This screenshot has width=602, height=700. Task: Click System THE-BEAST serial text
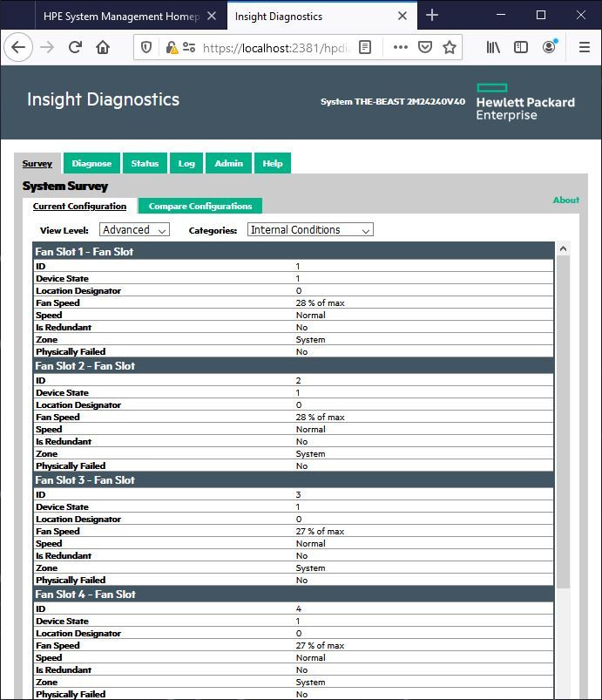393,101
